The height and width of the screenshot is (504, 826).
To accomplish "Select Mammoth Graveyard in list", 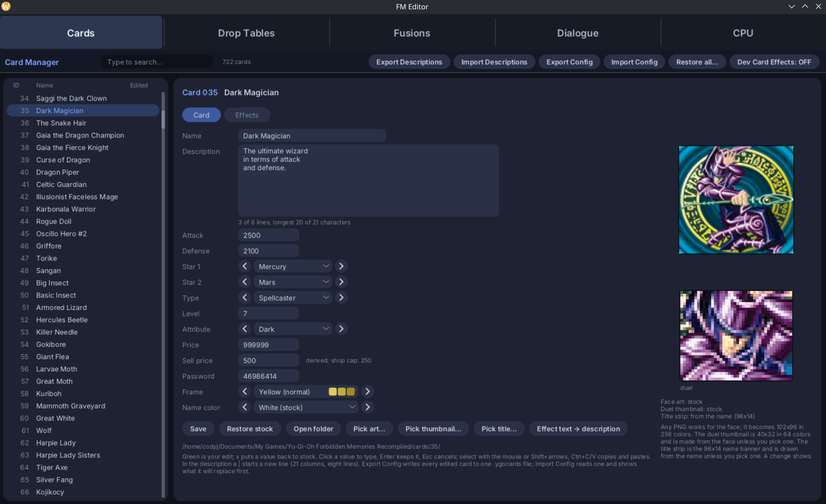I will pyautogui.click(x=83, y=406).
